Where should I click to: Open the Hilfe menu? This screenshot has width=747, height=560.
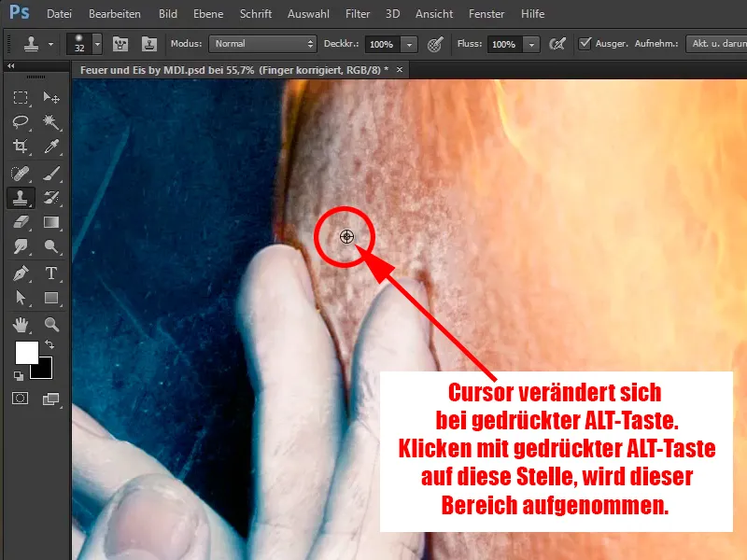[x=532, y=14]
